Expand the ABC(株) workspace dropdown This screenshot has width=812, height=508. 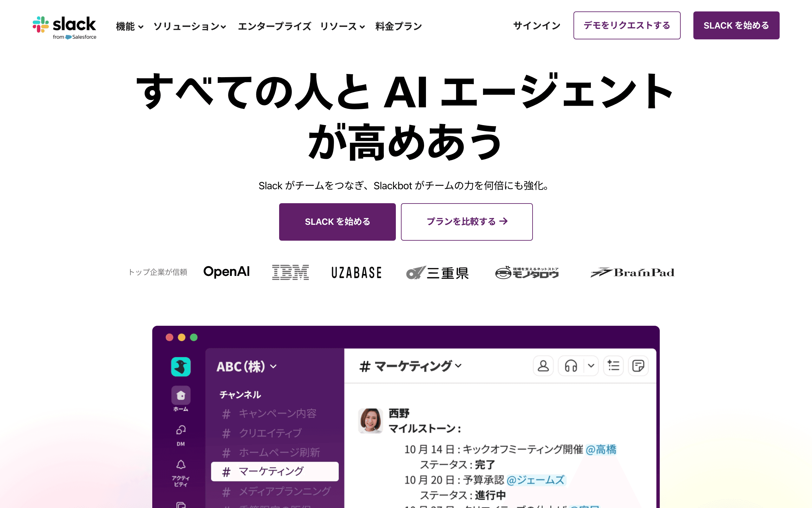247,366
